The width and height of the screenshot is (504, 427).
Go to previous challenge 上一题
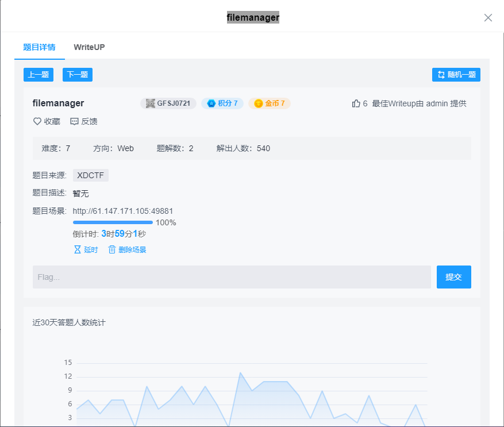(x=39, y=75)
